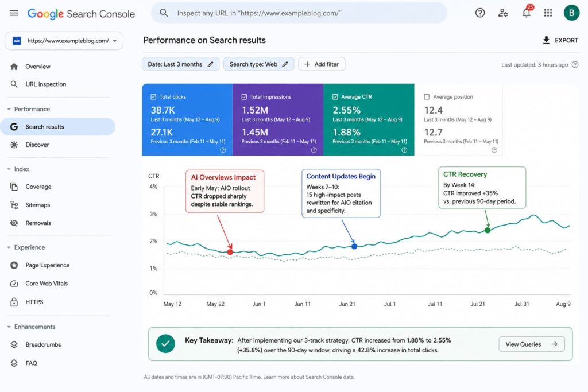Collapse the Experience section

9,247
